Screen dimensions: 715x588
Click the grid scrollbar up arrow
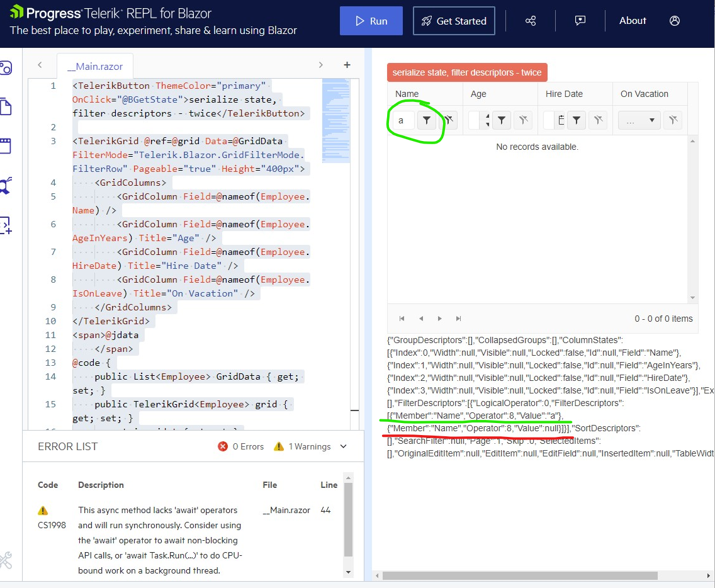coord(692,142)
